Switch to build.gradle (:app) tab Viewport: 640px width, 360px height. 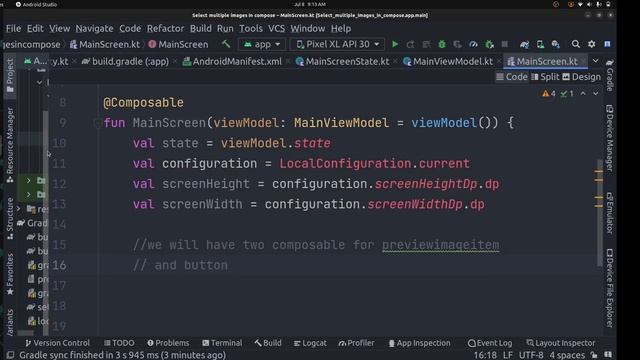click(125, 61)
